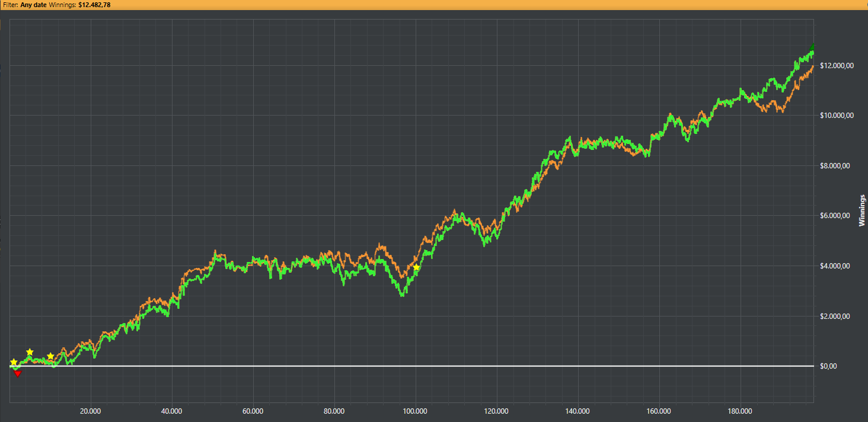
Task: Click the green line's dip before 100.000
Action: coord(403,293)
